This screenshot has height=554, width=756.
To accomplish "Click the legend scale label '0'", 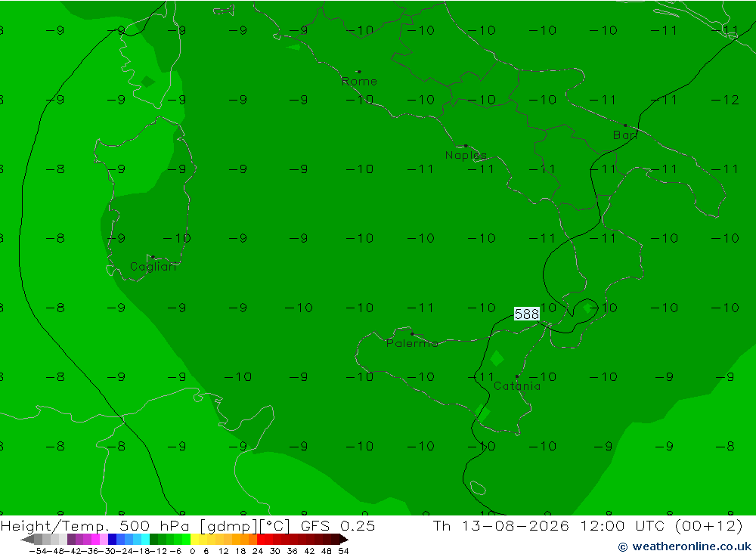I will [192, 551].
